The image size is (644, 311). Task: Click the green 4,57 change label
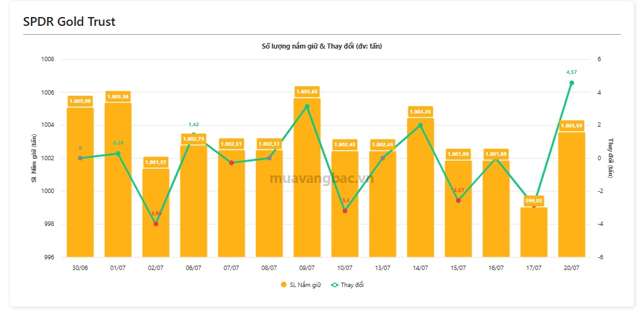pos(572,72)
